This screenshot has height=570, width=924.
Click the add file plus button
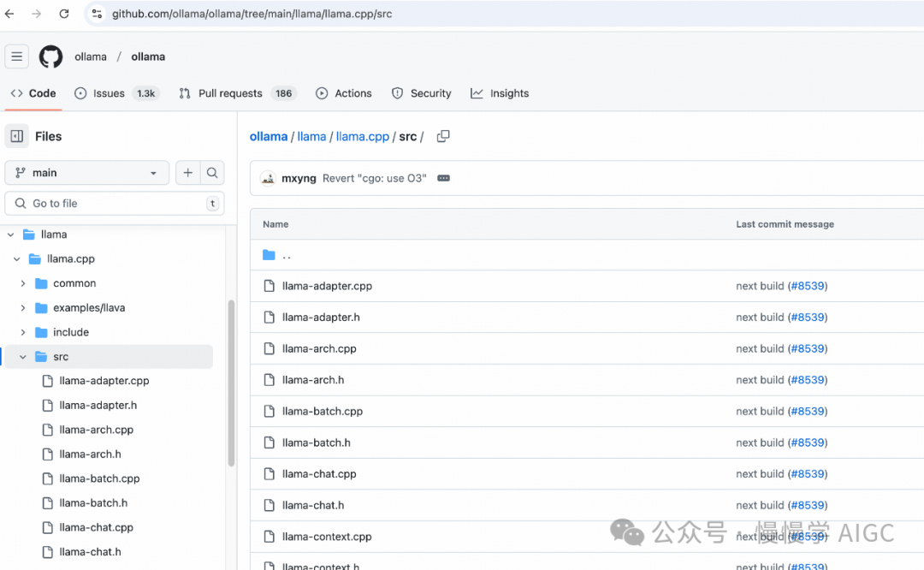click(188, 173)
